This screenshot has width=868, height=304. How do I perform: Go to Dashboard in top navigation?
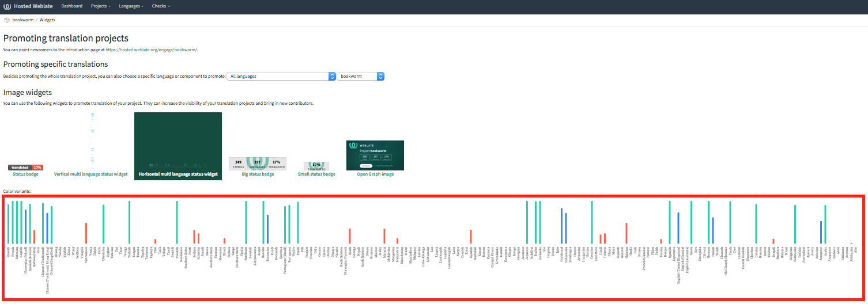71,6
